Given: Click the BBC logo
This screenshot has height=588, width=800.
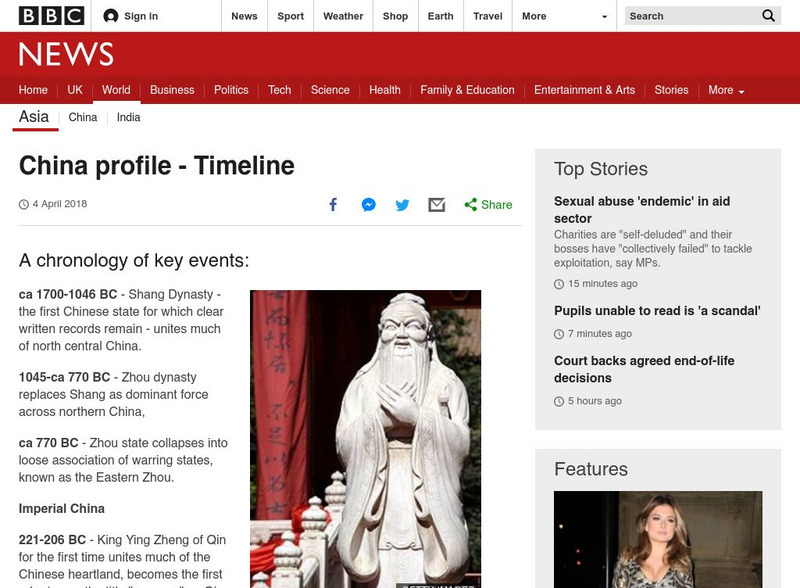Looking at the screenshot, I should coord(51,16).
